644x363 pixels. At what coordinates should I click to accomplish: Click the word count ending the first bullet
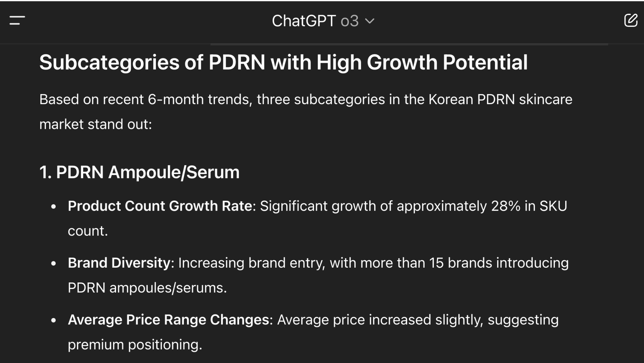[x=88, y=231]
